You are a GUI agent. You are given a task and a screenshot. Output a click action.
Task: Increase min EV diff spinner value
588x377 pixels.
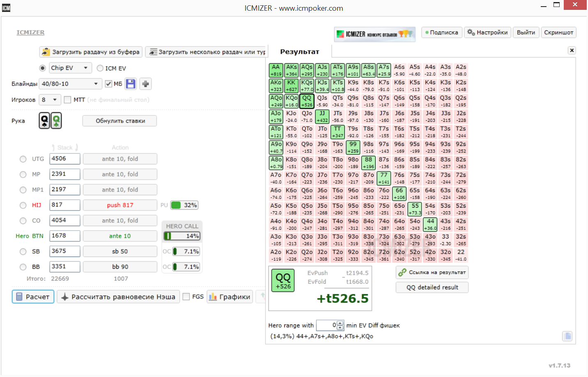[x=340, y=323]
